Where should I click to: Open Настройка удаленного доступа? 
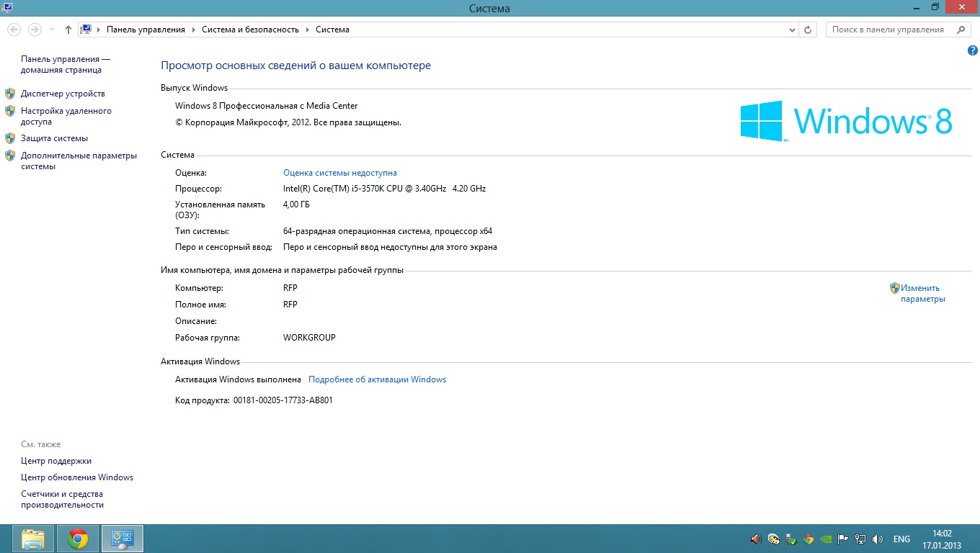(x=66, y=117)
